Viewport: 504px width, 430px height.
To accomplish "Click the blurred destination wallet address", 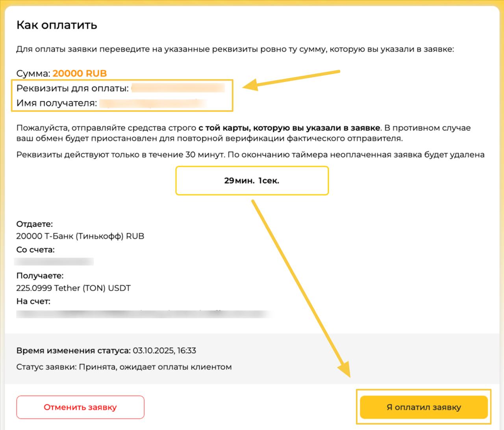I will coord(144,314).
